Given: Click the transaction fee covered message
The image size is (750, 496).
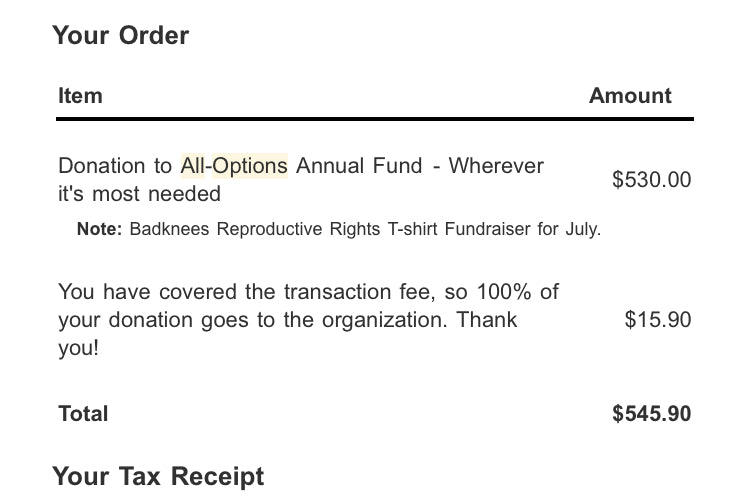Looking at the screenshot, I should [309, 320].
